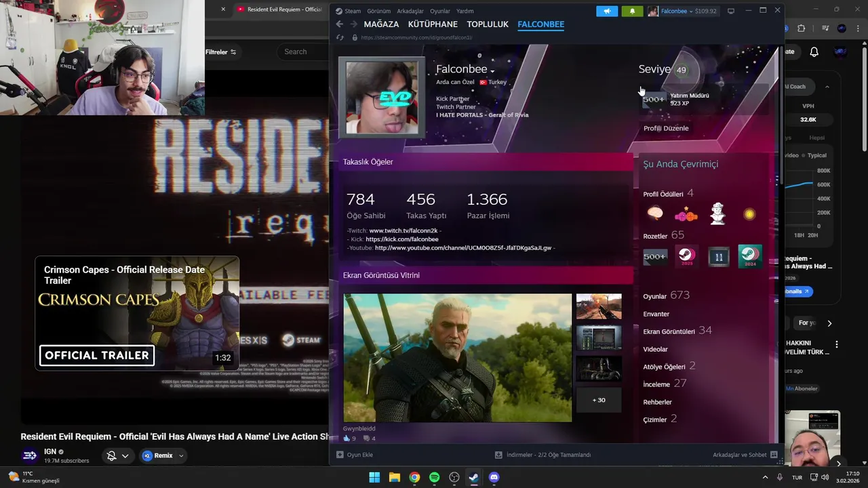Open the yellow sun profile award

(x=749, y=214)
